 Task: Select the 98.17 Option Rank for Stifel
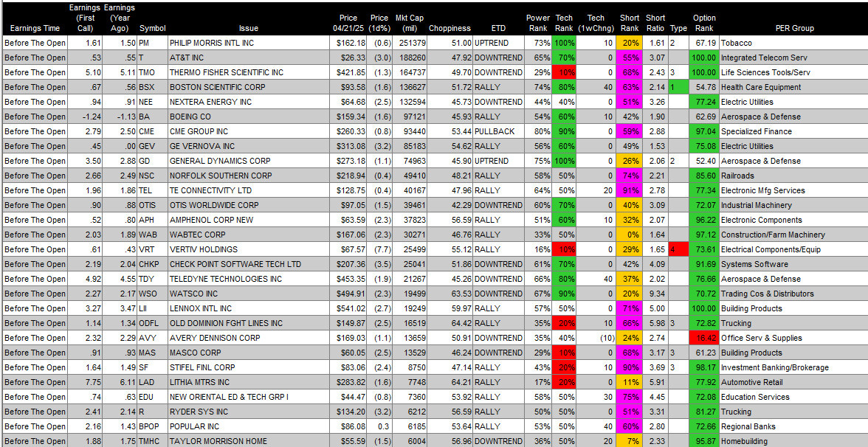pyautogui.click(x=703, y=367)
